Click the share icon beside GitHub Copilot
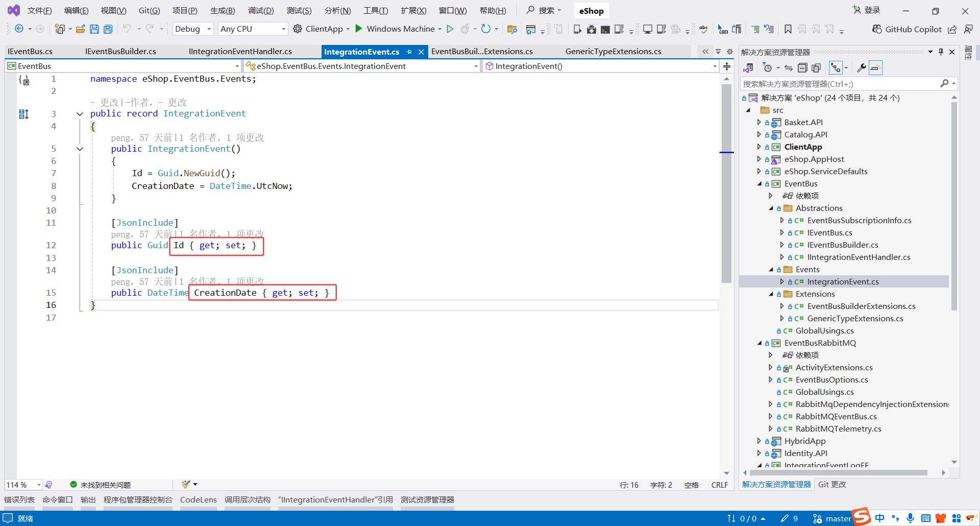 pyautogui.click(x=952, y=29)
